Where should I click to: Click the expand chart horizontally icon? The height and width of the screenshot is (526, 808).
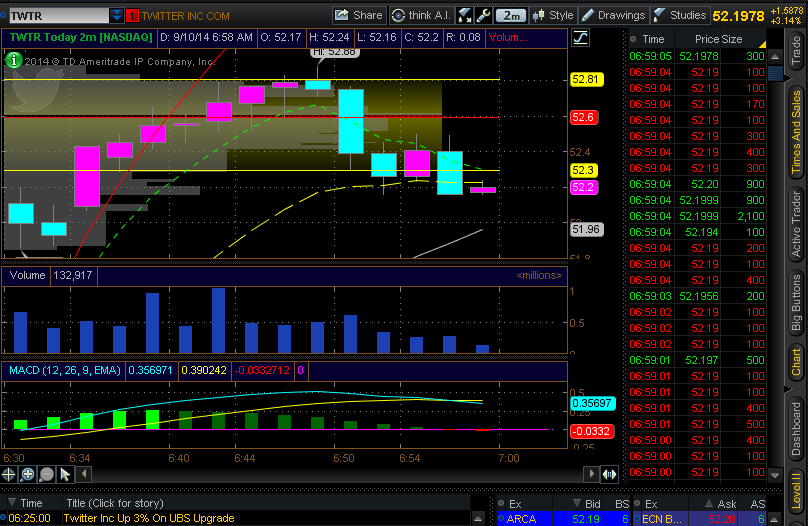[x=610, y=474]
